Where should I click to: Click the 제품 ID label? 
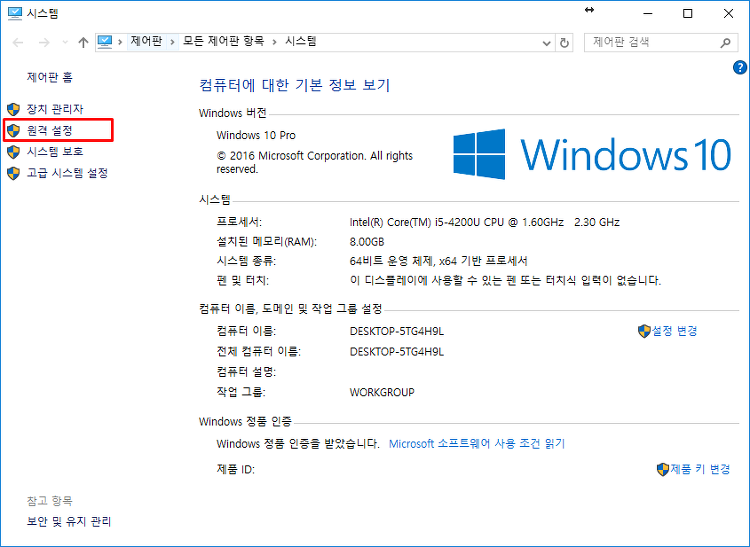[235, 469]
